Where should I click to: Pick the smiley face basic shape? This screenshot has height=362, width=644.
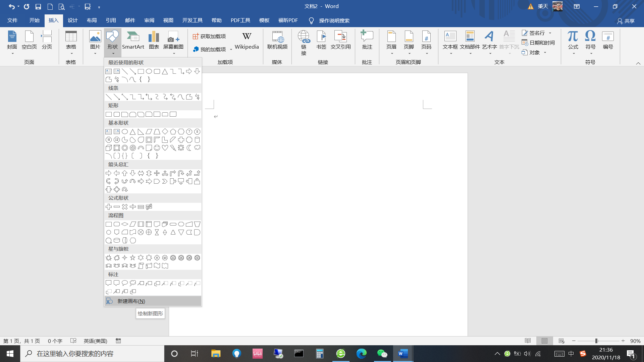(x=157, y=148)
